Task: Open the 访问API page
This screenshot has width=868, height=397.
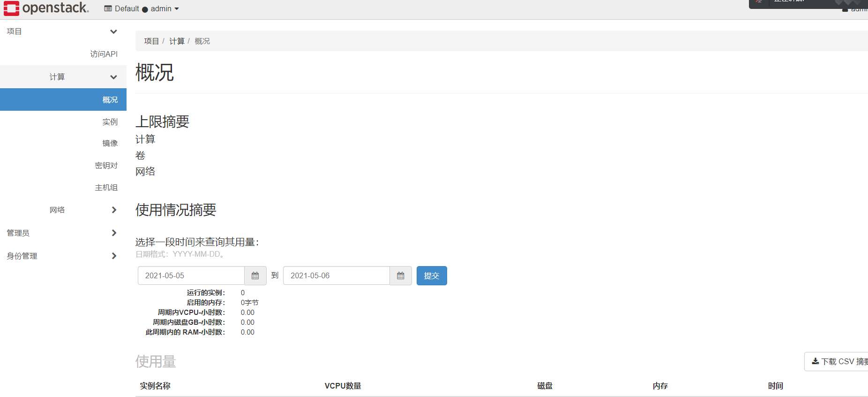Action: tap(104, 54)
